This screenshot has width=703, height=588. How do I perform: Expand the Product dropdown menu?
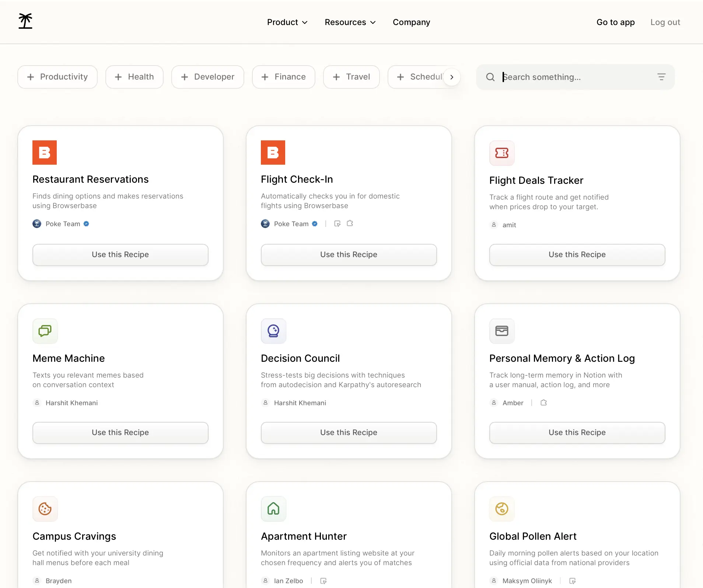point(287,22)
